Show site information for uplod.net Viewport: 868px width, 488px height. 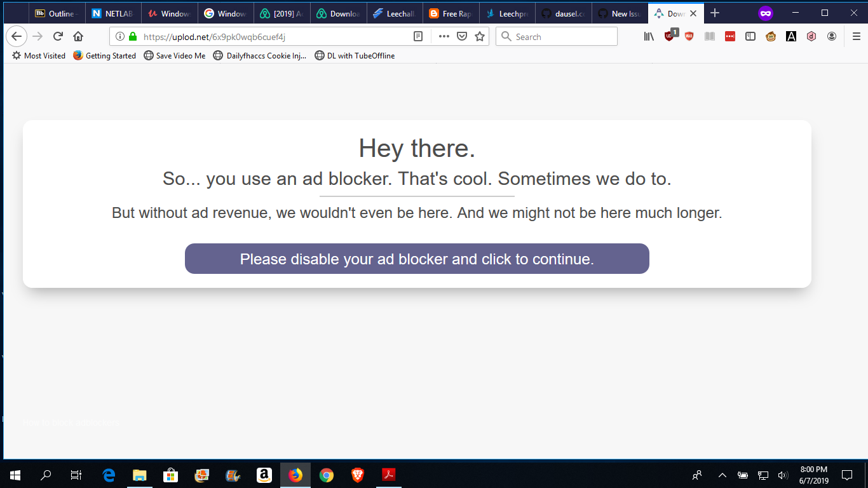click(119, 36)
